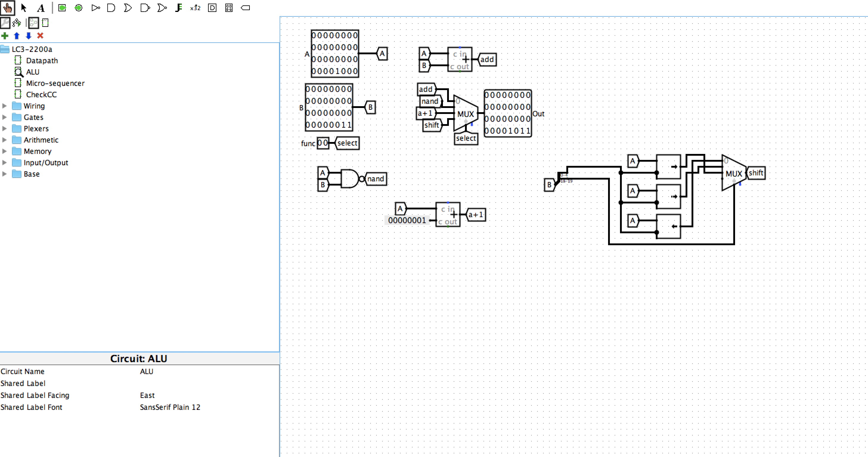Expand the Memory library folder
Screen dimensions: 868x457
click(x=4, y=152)
